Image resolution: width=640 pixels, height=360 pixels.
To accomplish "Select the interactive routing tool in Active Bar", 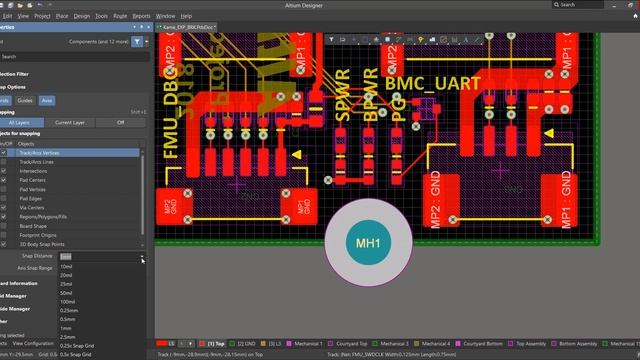I will (398, 40).
